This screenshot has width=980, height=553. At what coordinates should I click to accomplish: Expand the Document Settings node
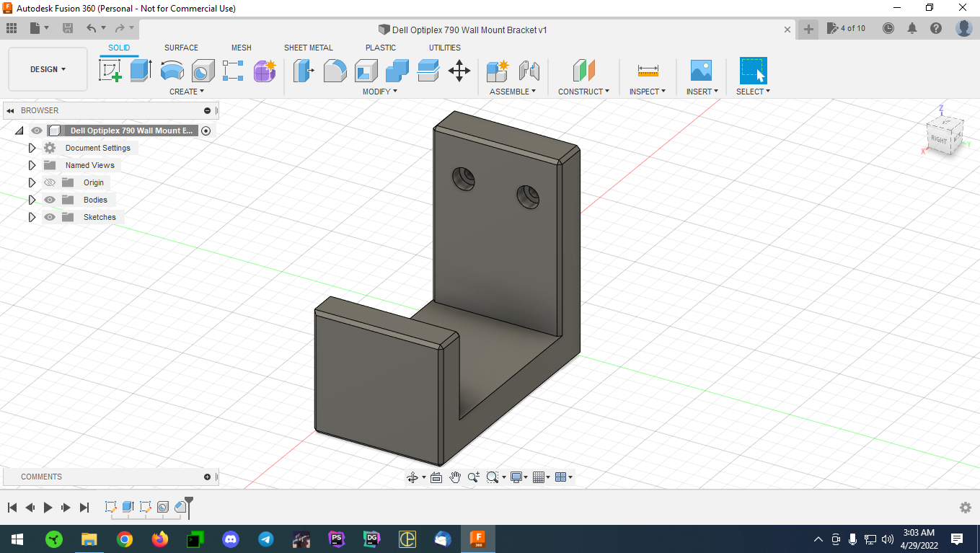[32, 148]
